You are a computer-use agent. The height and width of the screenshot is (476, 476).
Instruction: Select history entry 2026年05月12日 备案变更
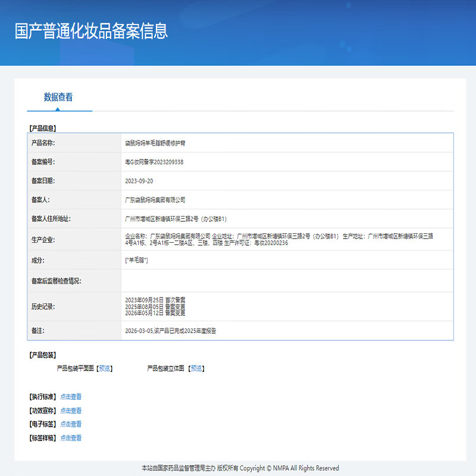155,313
